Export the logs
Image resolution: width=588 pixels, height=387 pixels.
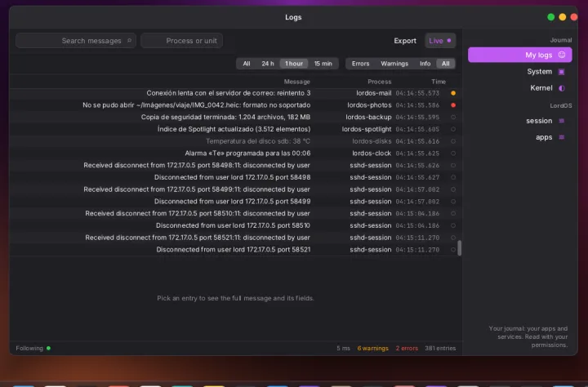[405, 41]
